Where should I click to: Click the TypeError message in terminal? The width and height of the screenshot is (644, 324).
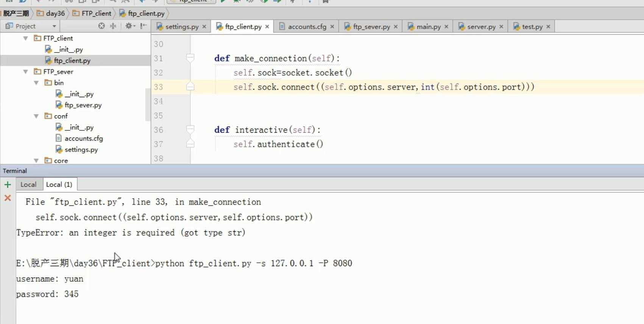pos(131,233)
